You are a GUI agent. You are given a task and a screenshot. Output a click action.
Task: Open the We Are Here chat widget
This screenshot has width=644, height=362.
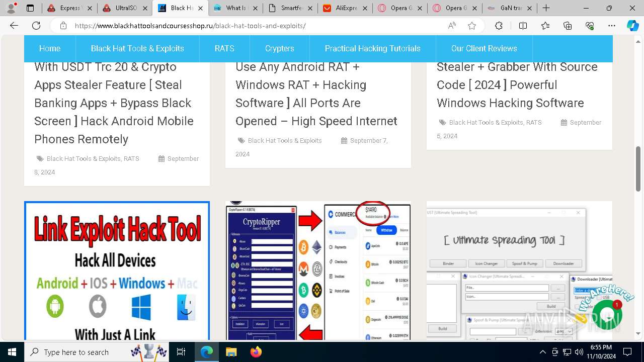click(x=607, y=314)
